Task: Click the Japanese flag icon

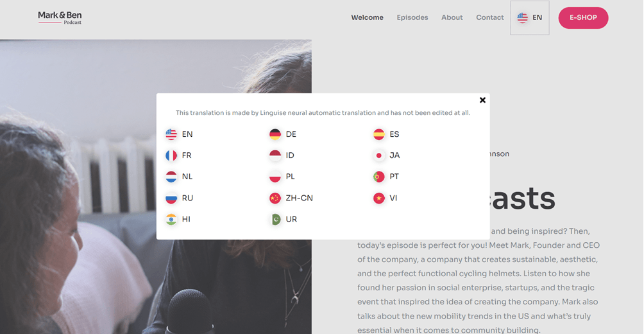Action: (379, 155)
